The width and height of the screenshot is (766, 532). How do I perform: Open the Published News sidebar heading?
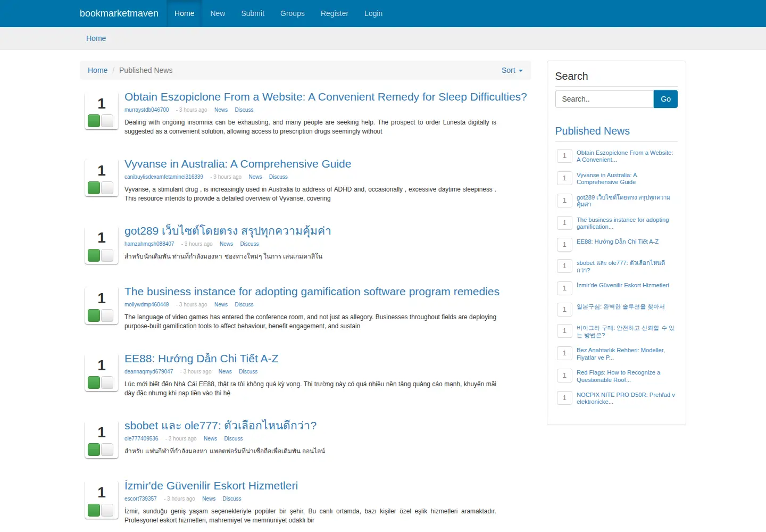[x=592, y=131]
